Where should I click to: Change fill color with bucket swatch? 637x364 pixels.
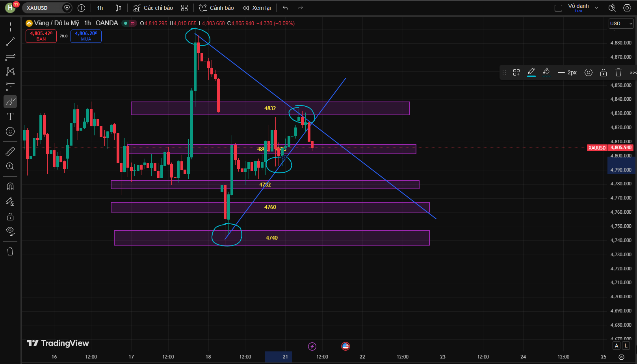tap(546, 72)
